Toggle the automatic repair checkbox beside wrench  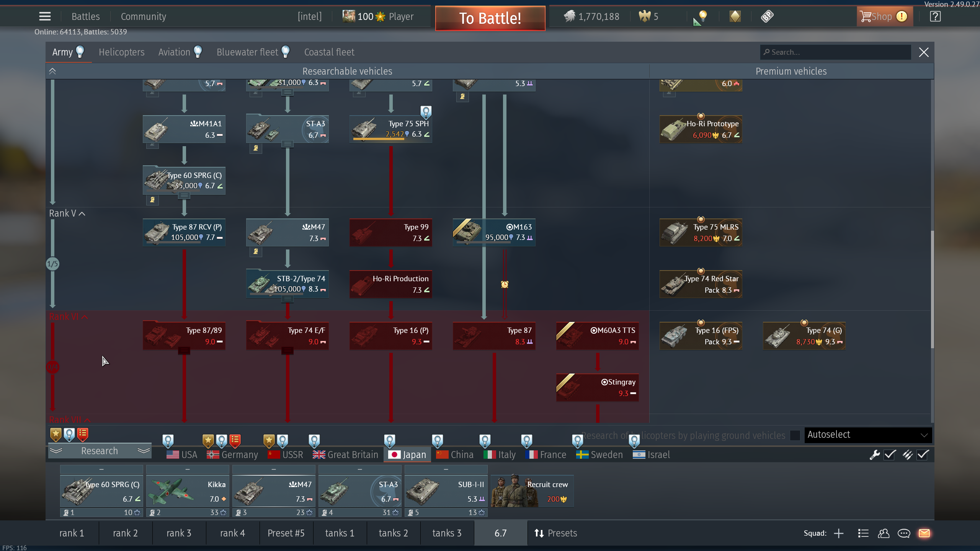pyautogui.click(x=890, y=455)
